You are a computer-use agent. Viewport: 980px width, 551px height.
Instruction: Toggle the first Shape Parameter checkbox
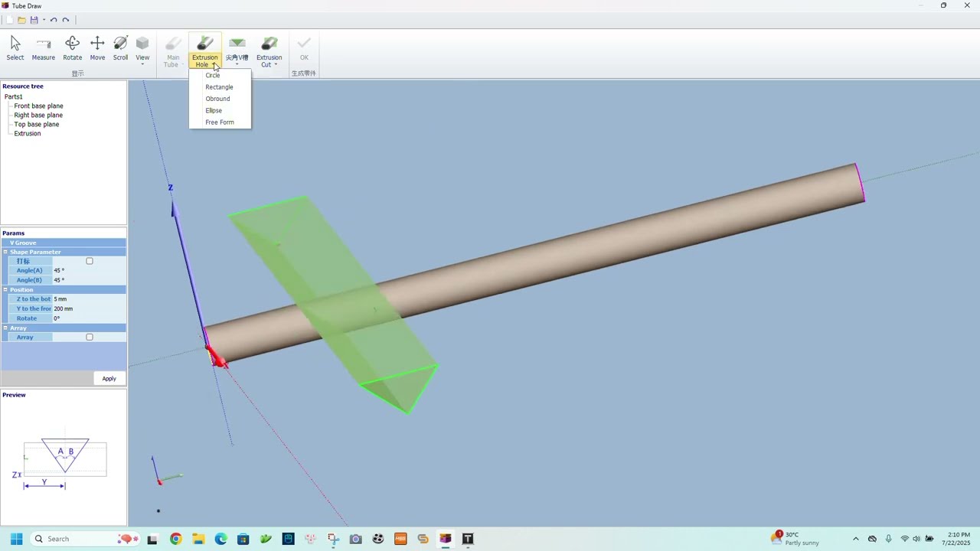[x=90, y=261]
